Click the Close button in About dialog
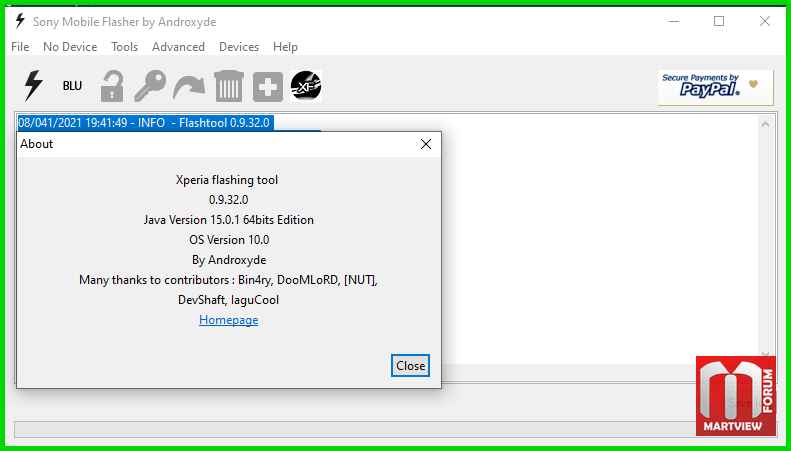Viewport: 791px width, 451px height. [410, 366]
